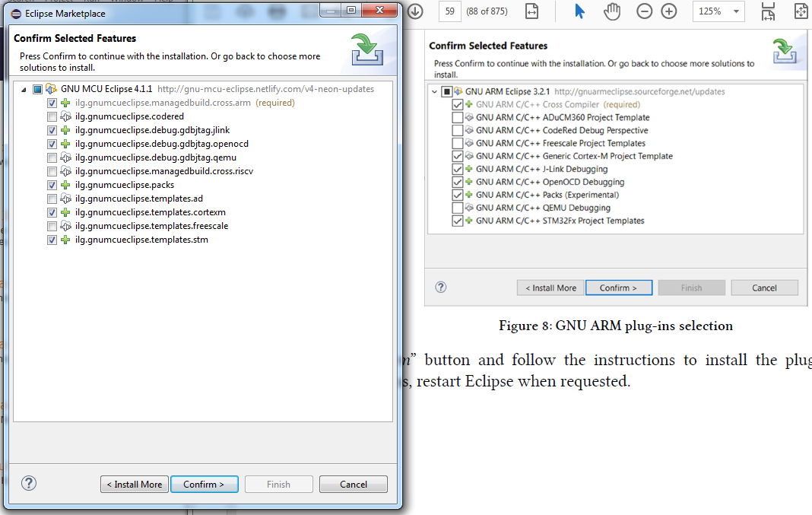Click the Confirm button in Eclipse Marketplace dialog

tap(204, 485)
